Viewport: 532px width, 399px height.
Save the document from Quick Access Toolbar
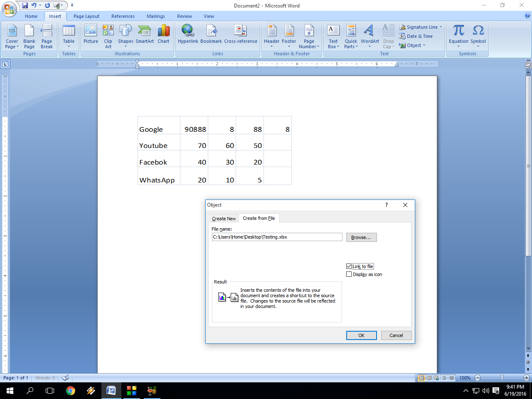(25, 5)
